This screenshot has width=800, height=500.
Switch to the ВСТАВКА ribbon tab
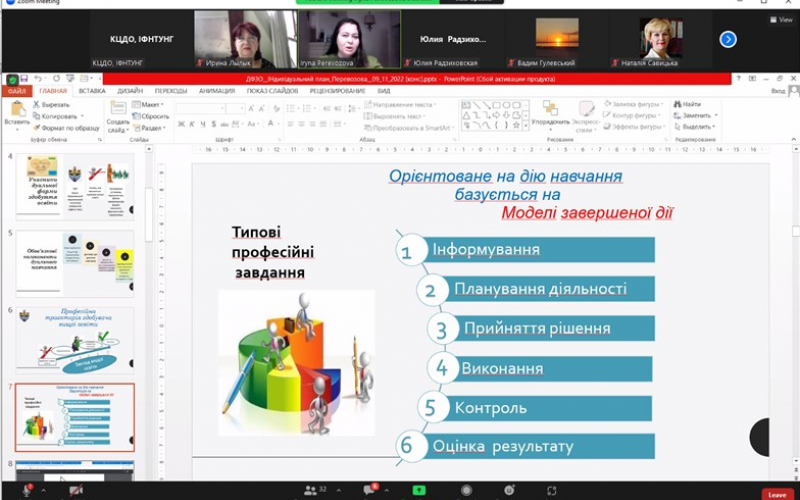click(92, 91)
